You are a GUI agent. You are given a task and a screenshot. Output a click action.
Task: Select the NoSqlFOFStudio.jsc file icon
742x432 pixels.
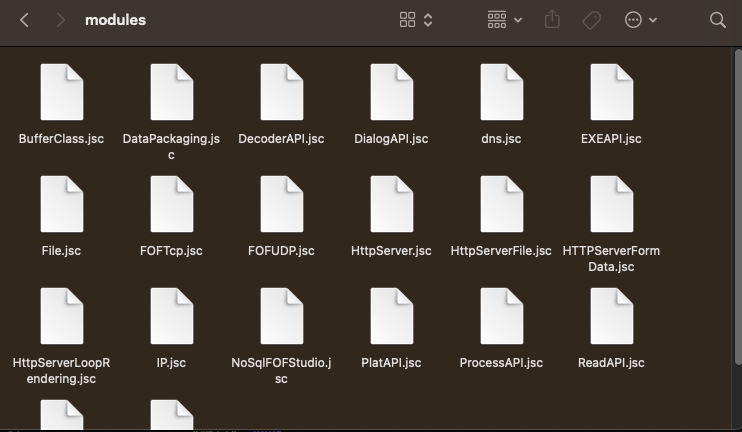[282, 316]
